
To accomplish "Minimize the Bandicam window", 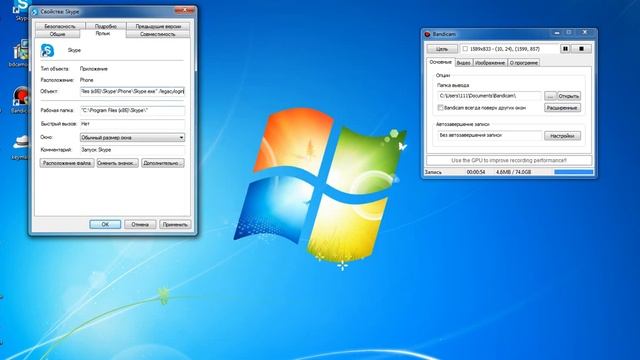I will [x=557, y=32].
